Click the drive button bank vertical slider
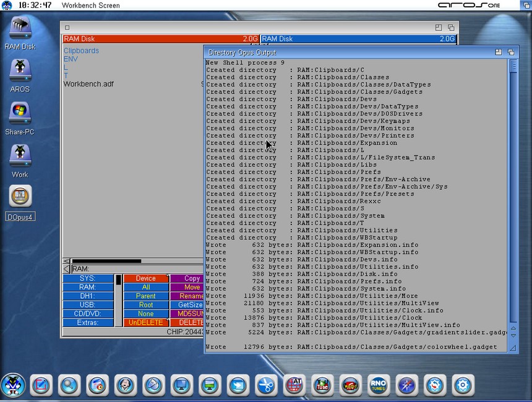532x402 pixels. point(118,300)
